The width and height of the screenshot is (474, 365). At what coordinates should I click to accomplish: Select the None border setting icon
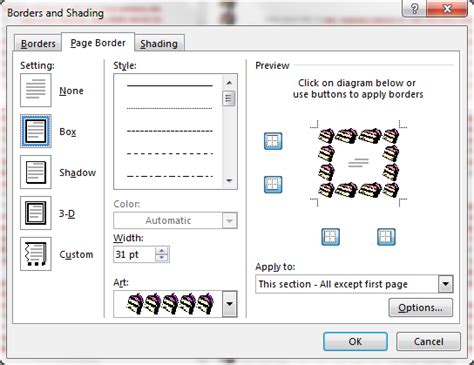tap(36, 90)
